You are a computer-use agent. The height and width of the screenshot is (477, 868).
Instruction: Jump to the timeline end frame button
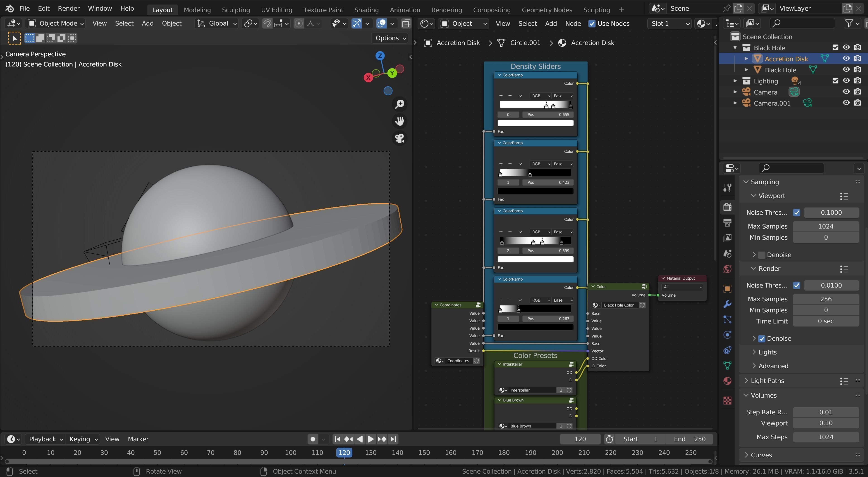[x=393, y=439]
